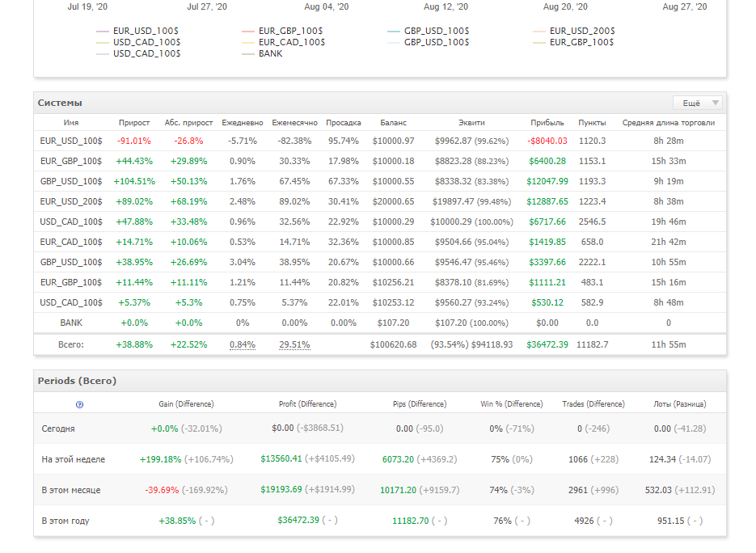
Task: Select the $19193.69 monthly profit value
Action: click(x=281, y=489)
